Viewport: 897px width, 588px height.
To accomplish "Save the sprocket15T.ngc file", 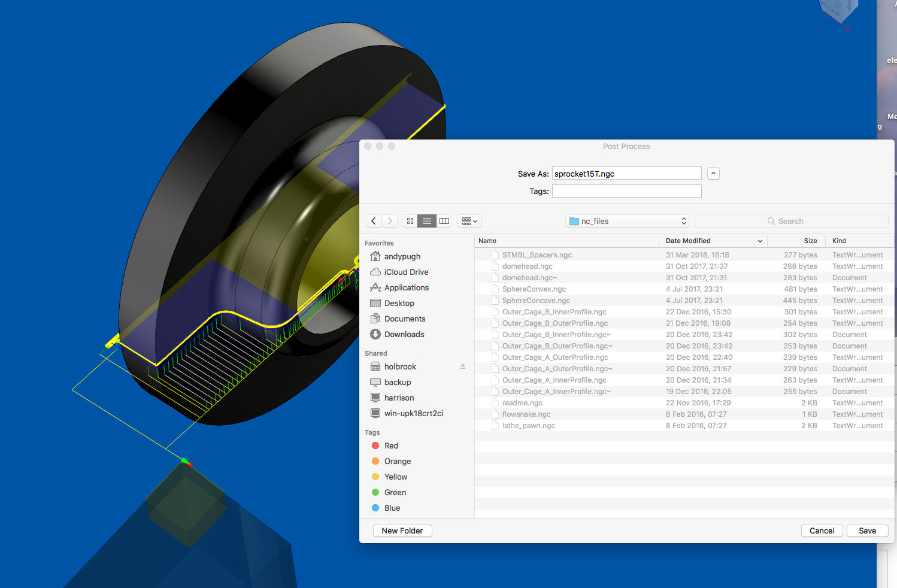I will point(867,531).
